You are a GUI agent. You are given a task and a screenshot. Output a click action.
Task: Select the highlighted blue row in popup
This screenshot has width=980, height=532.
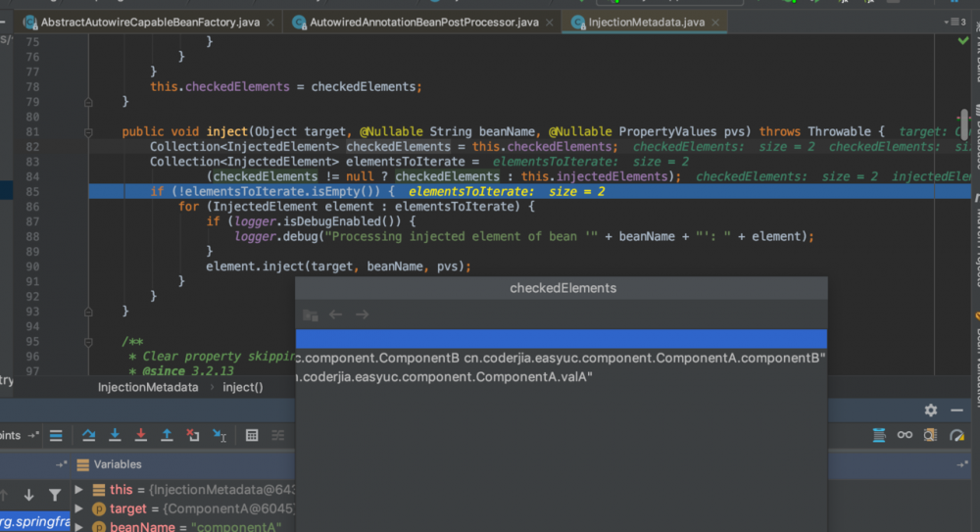(562, 339)
